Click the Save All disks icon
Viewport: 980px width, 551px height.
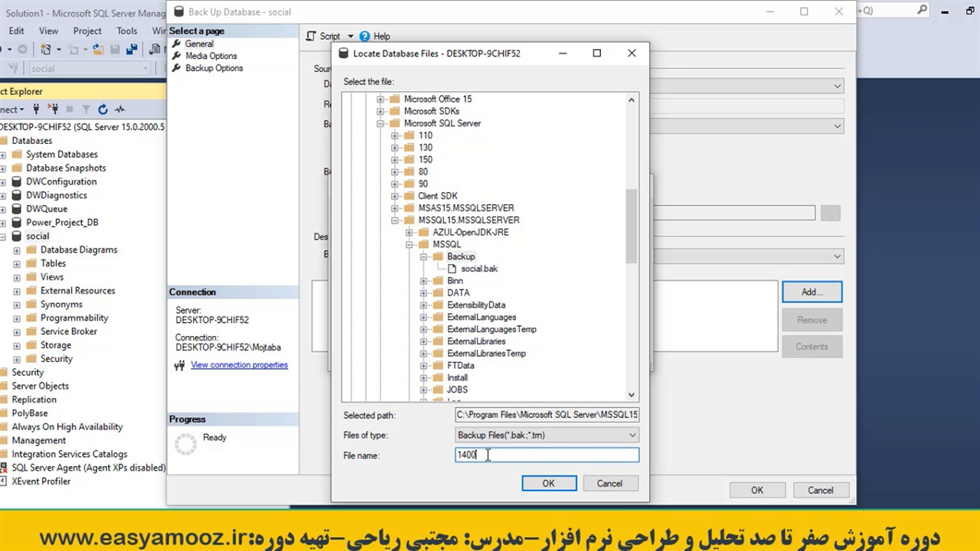(x=131, y=50)
